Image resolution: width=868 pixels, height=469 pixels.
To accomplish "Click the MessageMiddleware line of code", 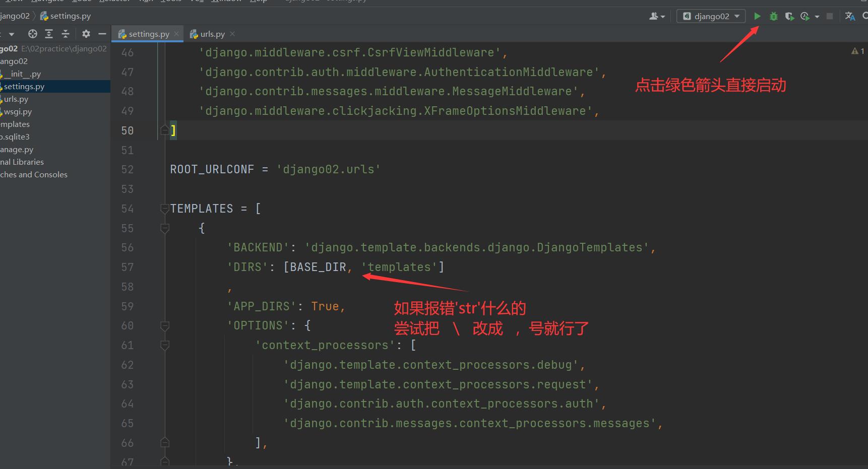I will (392, 91).
